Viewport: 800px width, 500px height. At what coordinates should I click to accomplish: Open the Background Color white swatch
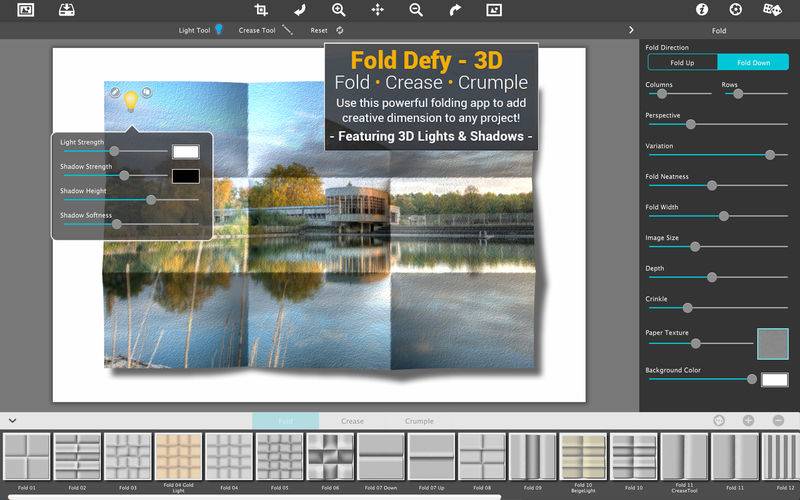(774, 380)
